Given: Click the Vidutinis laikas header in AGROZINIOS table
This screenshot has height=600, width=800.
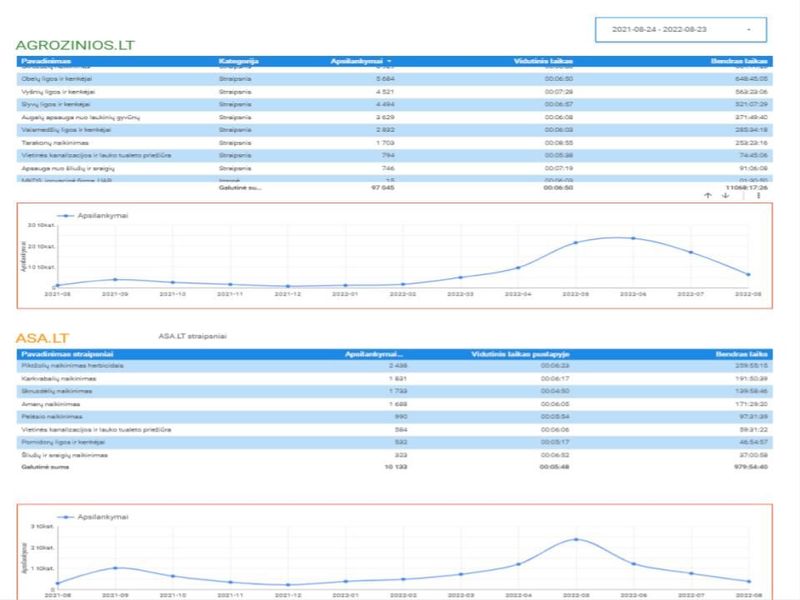Looking at the screenshot, I should (543, 61).
